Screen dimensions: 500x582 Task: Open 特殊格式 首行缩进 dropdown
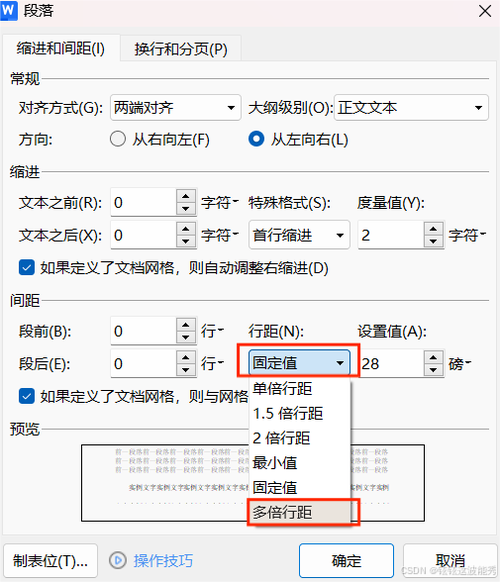pyautogui.click(x=299, y=235)
